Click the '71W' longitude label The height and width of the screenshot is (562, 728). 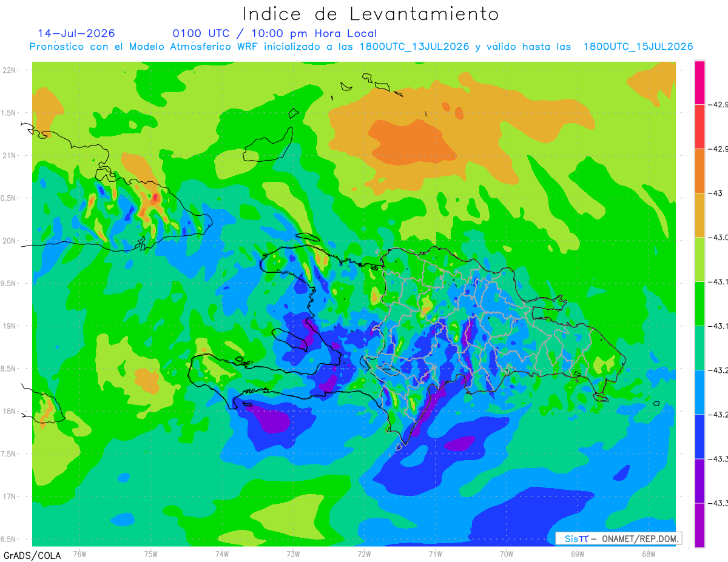click(435, 554)
